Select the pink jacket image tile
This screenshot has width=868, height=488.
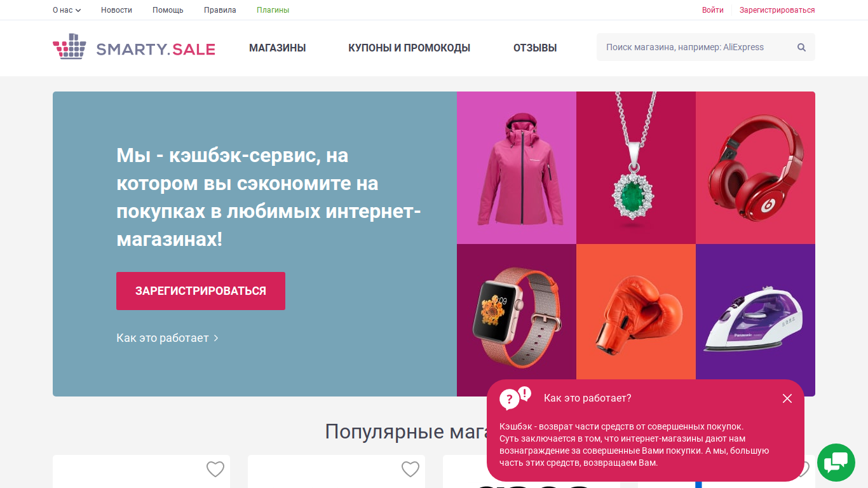pos(517,168)
